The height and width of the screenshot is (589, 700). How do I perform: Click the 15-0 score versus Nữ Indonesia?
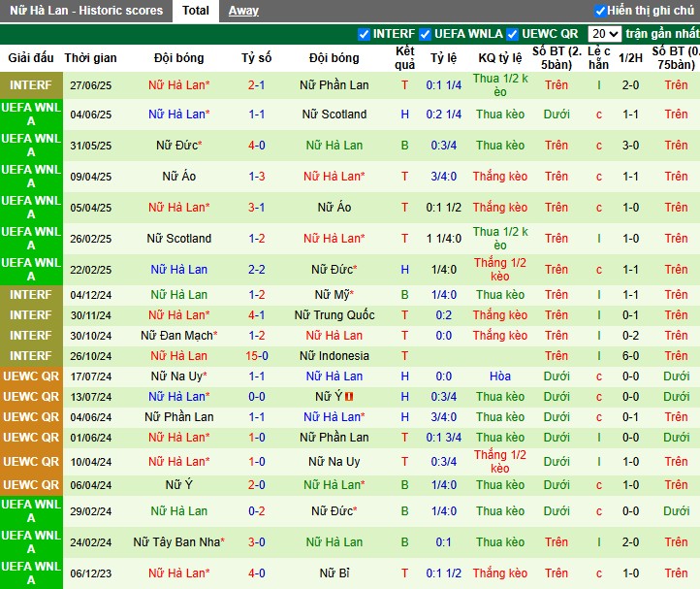tap(256, 356)
